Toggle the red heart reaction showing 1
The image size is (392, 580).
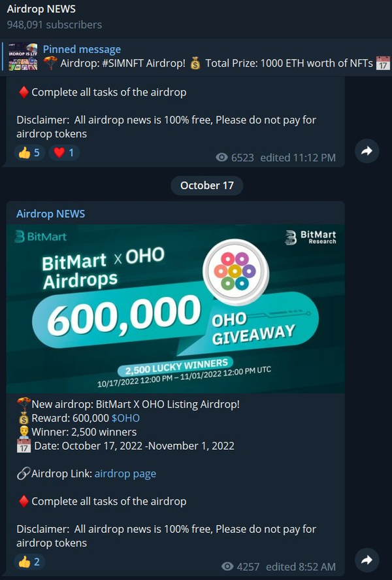click(x=64, y=152)
